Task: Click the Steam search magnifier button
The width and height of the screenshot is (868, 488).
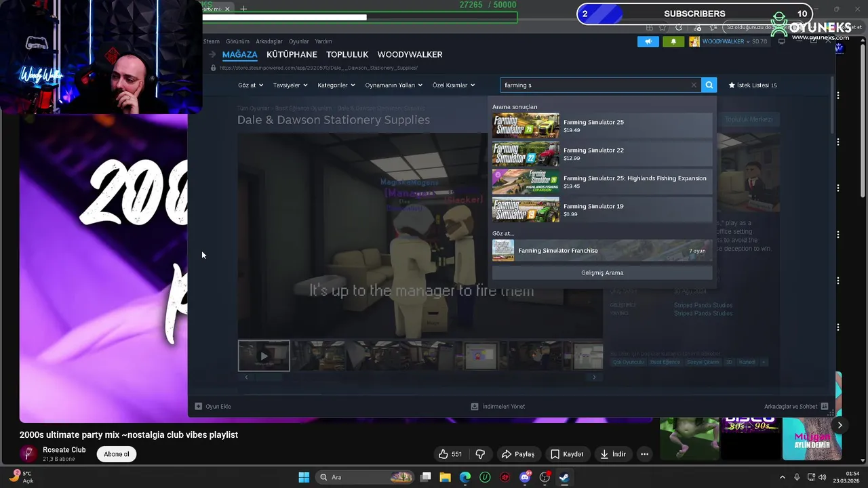Action: pyautogui.click(x=709, y=85)
